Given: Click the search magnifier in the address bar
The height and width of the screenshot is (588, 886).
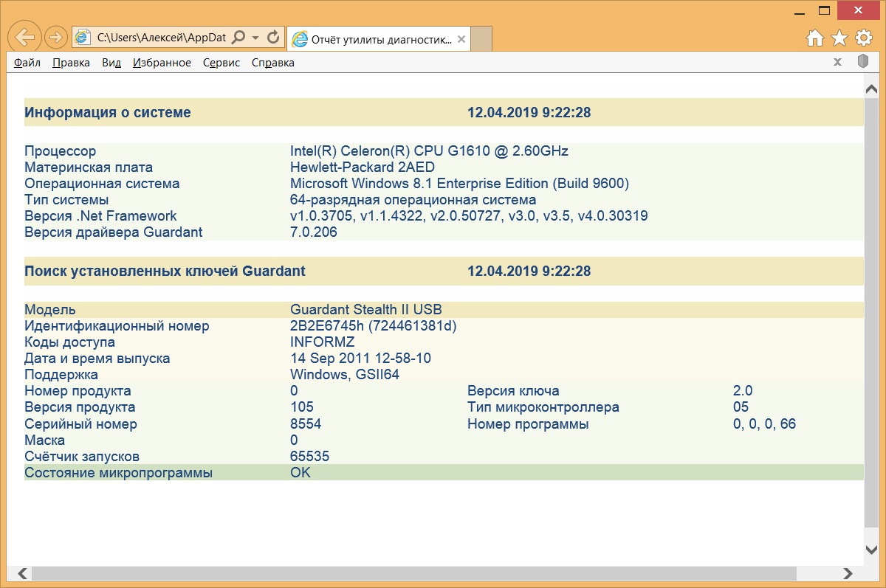Looking at the screenshot, I should coord(238,37).
